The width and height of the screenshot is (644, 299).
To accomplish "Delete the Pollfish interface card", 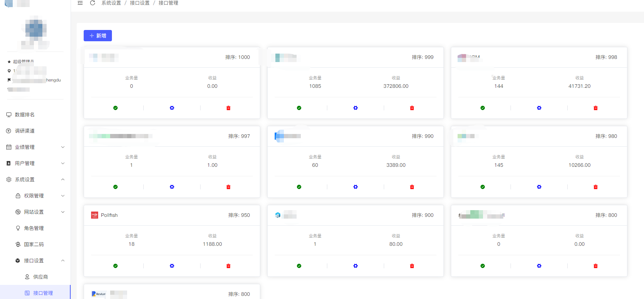I will pos(228,266).
